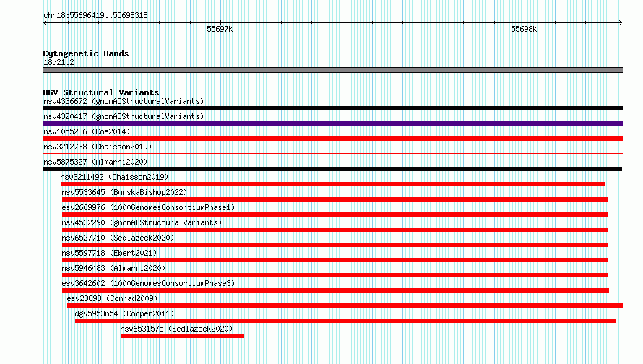This screenshot has height=364, width=643.
Task: Click the short red bar under nsv6531575
Action: pos(183,336)
